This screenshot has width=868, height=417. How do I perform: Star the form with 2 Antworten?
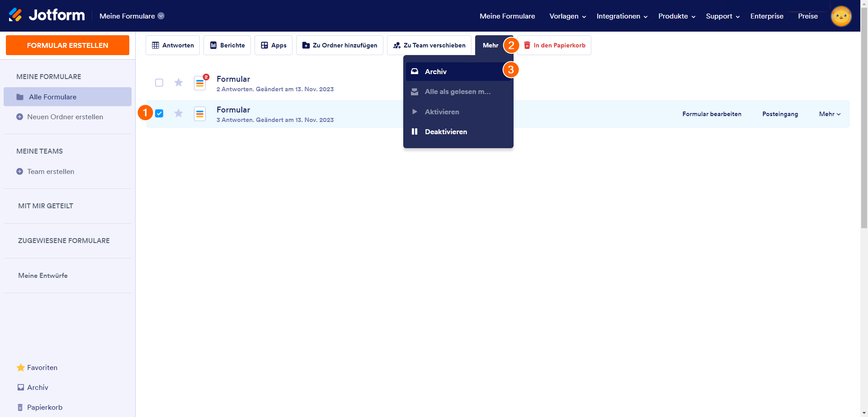tap(179, 83)
